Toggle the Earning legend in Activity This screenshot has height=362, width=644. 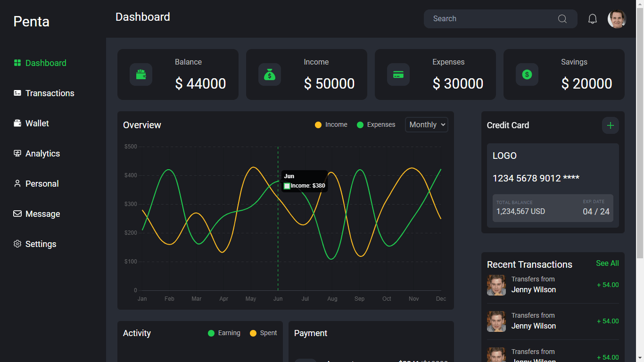(x=224, y=333)
